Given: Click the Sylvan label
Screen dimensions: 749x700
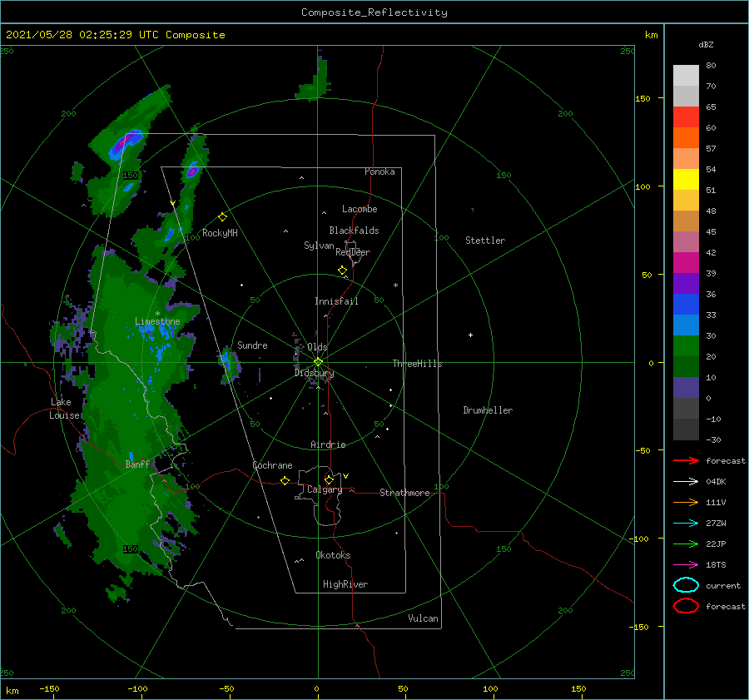Looking at the screenshot, I should 319,245.
